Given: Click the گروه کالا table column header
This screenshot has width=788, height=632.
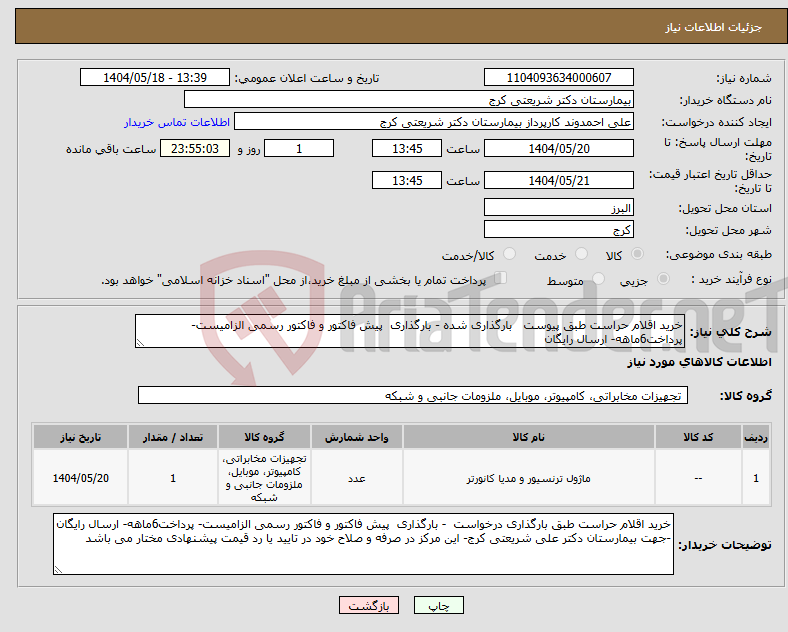Looking at the screenshot, I should [x=264, y=437].
